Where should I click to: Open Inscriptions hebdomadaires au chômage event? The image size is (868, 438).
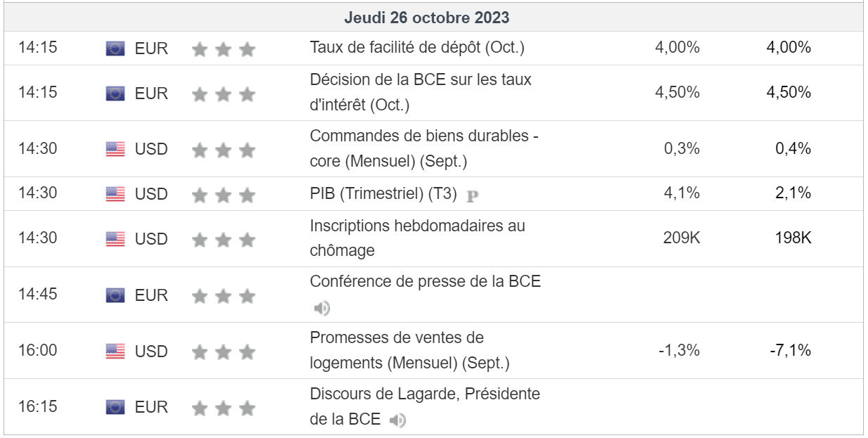click(417, 238)
